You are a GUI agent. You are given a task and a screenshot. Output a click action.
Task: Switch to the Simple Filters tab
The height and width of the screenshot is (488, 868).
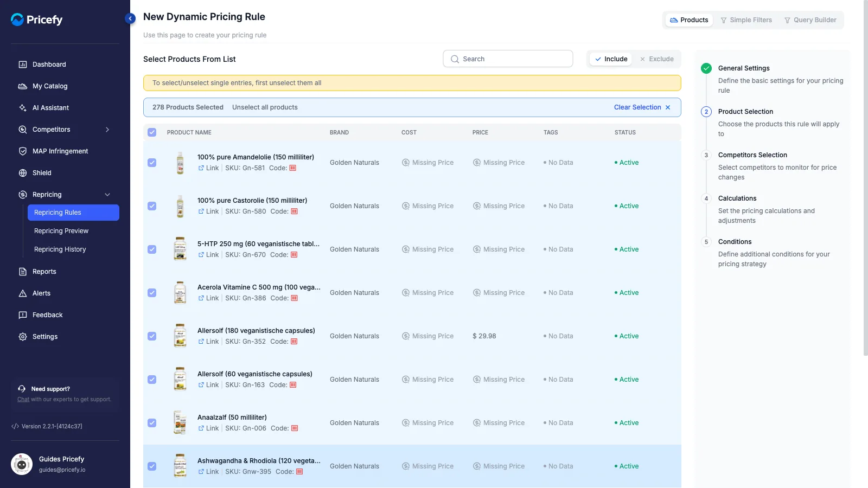746,20
